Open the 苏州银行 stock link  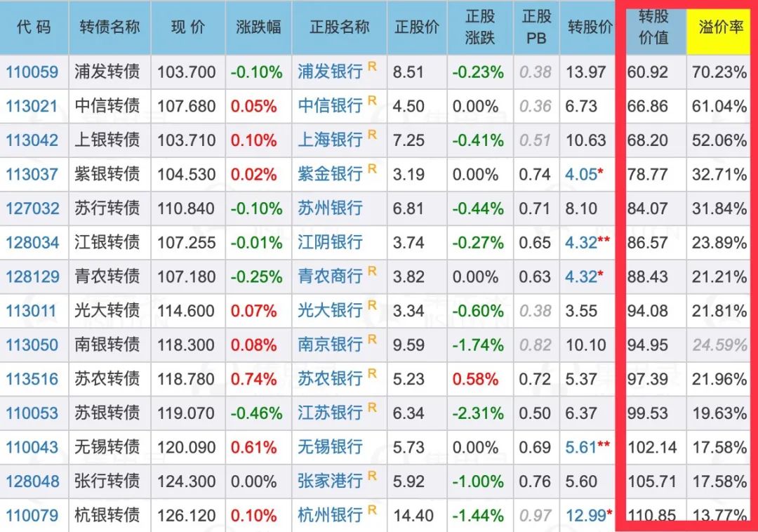(330, 208)
